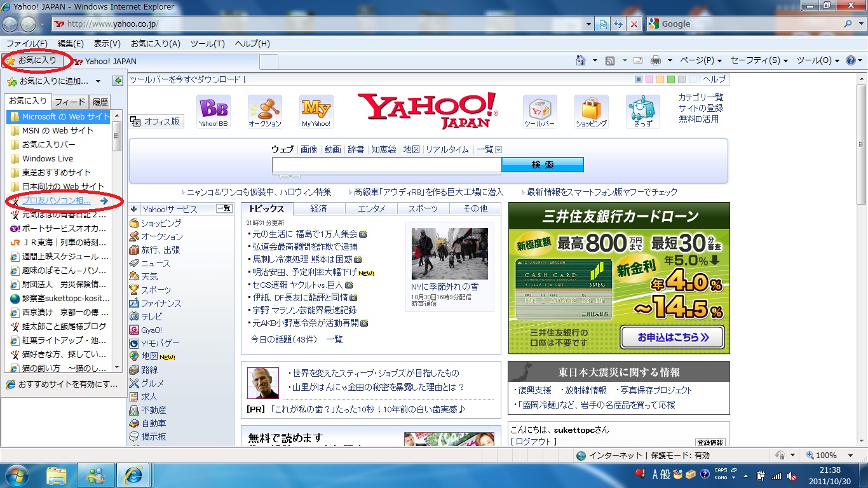Click the muted volume tray icon
The height and width of the screenshot is (488, 868).
[x=792, y=475]
